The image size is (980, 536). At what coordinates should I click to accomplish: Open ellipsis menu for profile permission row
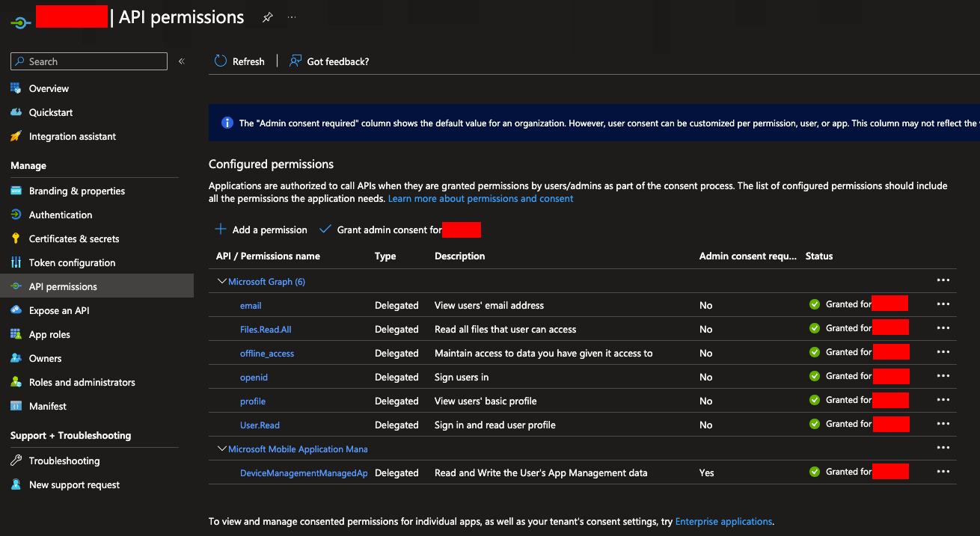click(943, 400)
